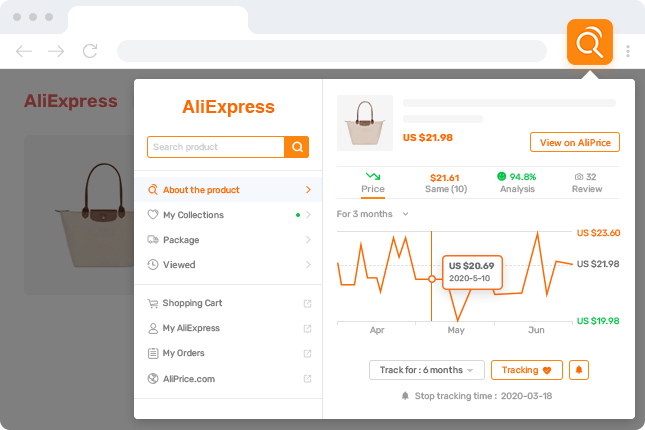Click the browser address bar
Image resolution: width=645 pixels, height=430 pixels.
click(x=332, y=51)
